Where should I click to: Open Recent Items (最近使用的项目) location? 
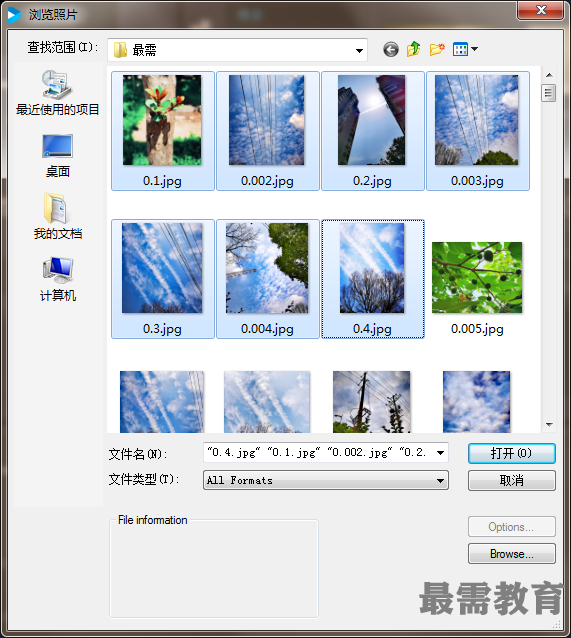click(x=57, y=93)
